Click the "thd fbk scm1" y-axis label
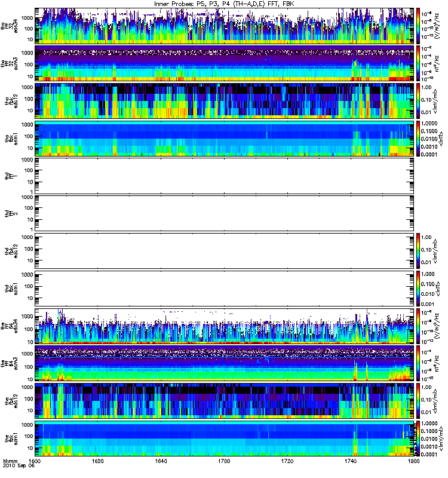Screen dimensions: 448x478 [11, 289]
